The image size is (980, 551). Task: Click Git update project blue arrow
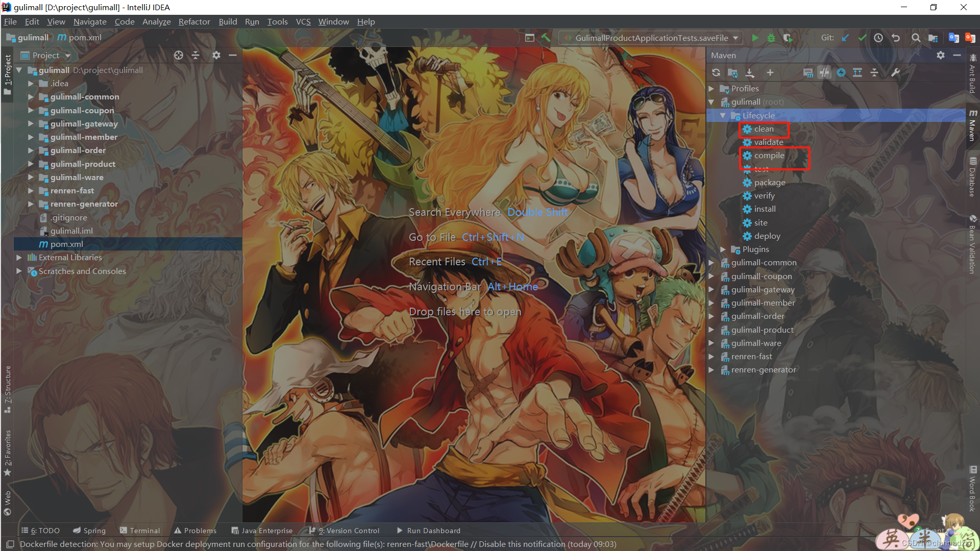click(846, 38)
